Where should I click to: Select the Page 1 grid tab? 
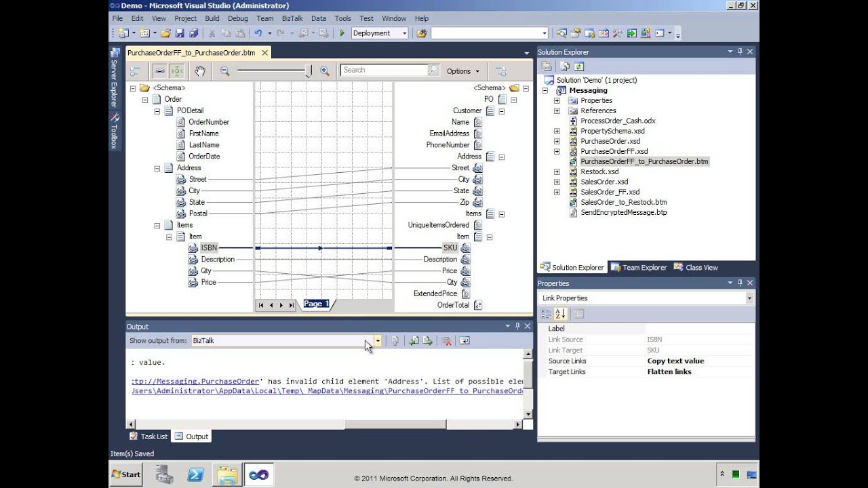(x=316, y=304)
